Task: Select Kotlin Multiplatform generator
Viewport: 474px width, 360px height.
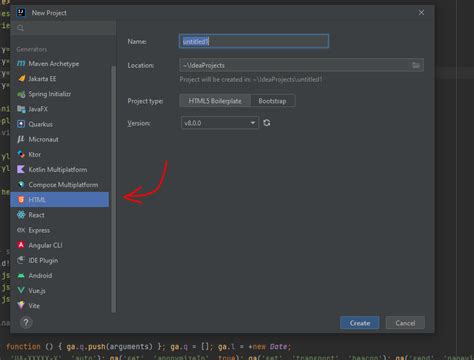Action: 59,169
